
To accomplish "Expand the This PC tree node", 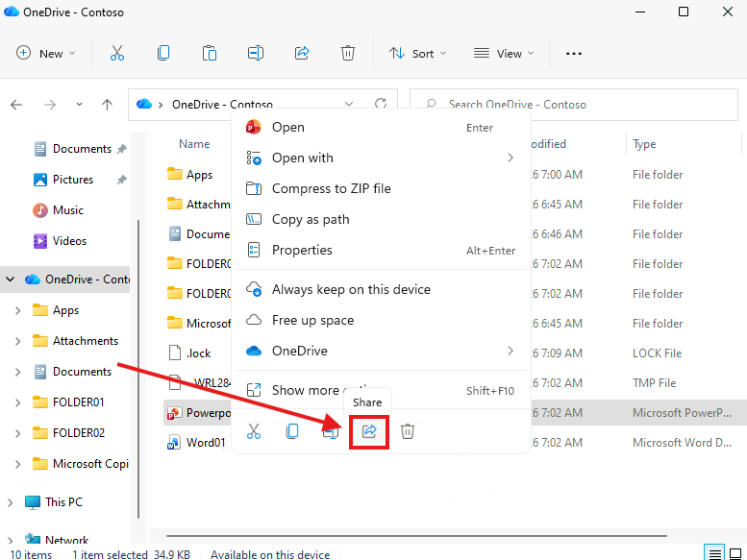I will (x=10, y=502).
